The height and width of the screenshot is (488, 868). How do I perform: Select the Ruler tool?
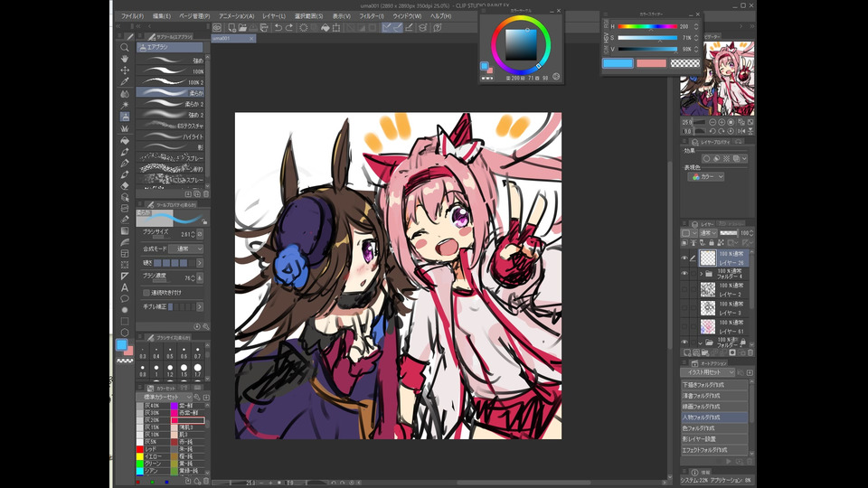coord(125,276)
